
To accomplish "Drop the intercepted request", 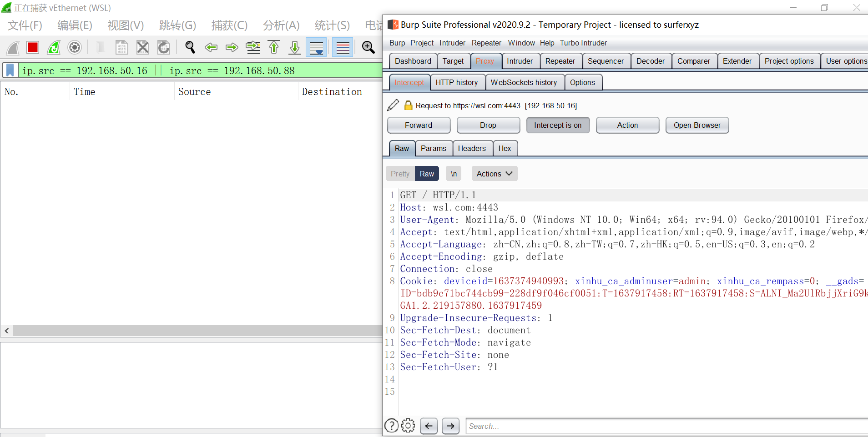I will [x=488, y=125].
